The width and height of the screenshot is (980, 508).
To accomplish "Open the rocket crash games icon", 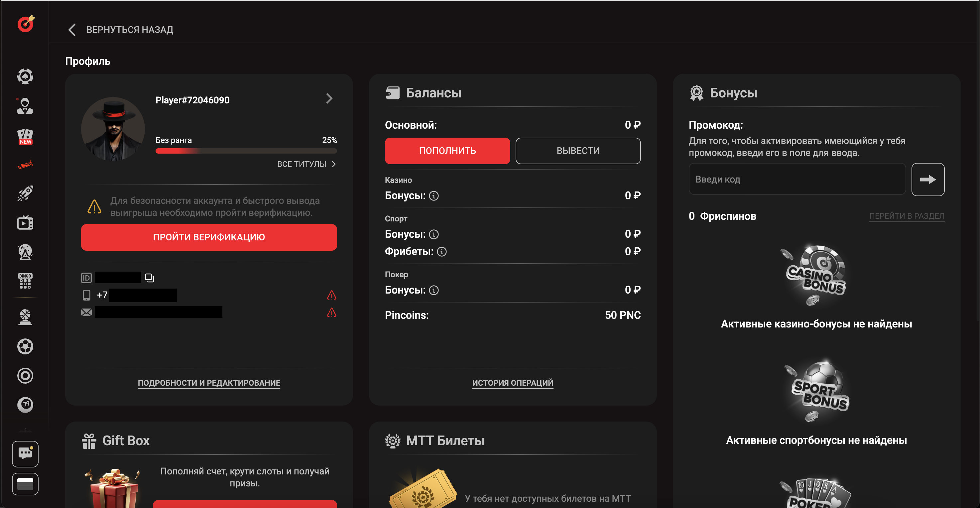I will coord(25,193).
